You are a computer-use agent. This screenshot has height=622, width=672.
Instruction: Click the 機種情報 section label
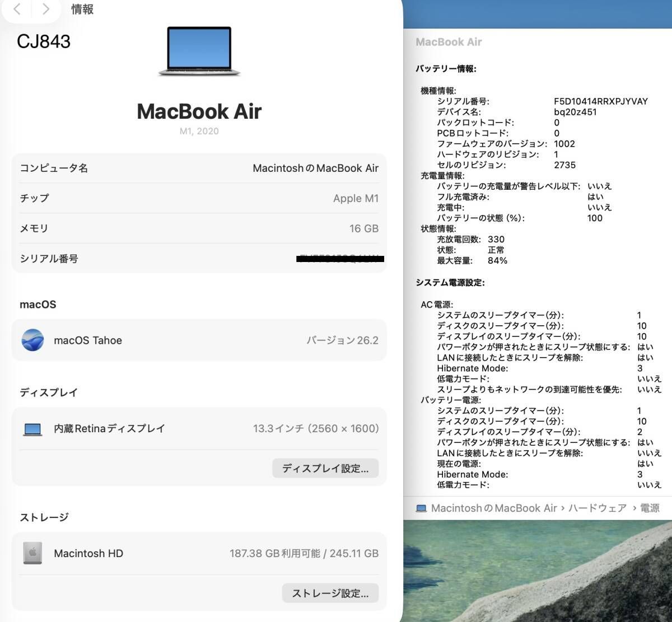click(438, 91)
